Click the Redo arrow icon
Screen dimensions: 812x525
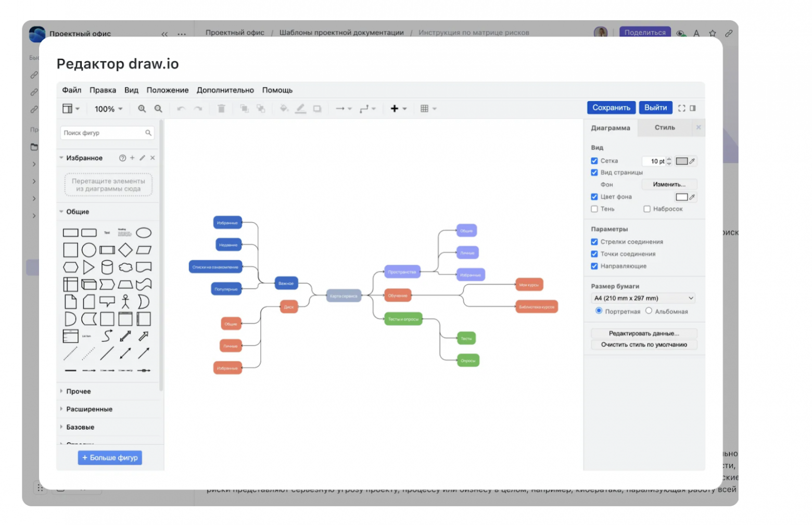(x=198, y=109)
